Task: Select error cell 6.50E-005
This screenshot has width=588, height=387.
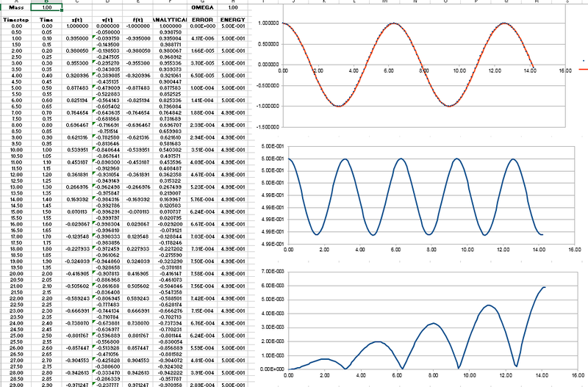Action: (202, 76)
